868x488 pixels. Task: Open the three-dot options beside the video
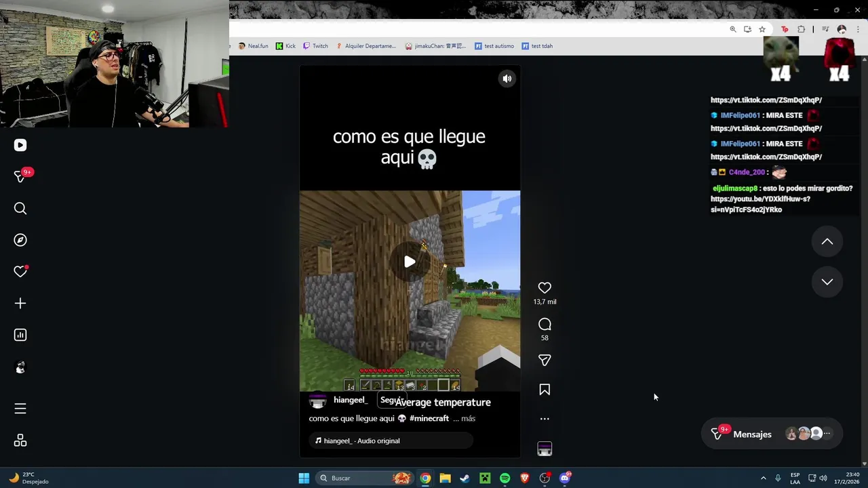tap(545, 419)
